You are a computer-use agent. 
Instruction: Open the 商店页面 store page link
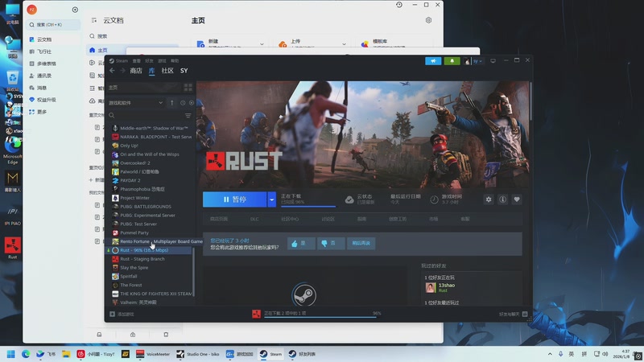click(219, 219)
